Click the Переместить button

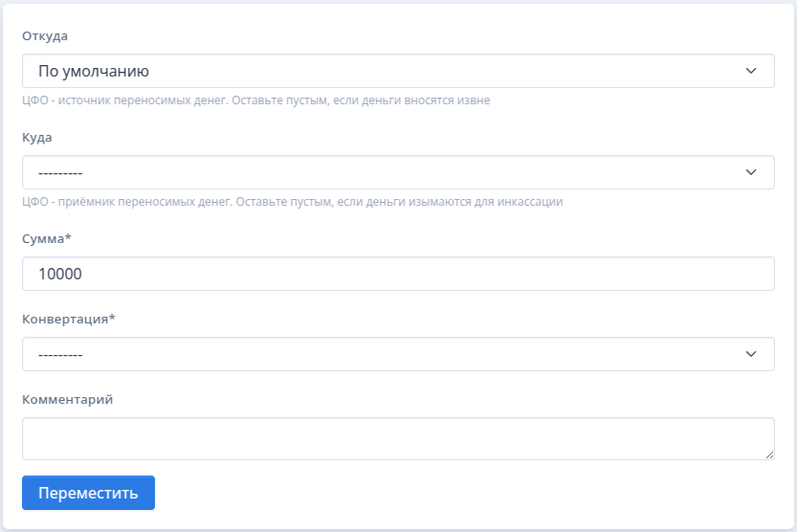coord(88,493)
